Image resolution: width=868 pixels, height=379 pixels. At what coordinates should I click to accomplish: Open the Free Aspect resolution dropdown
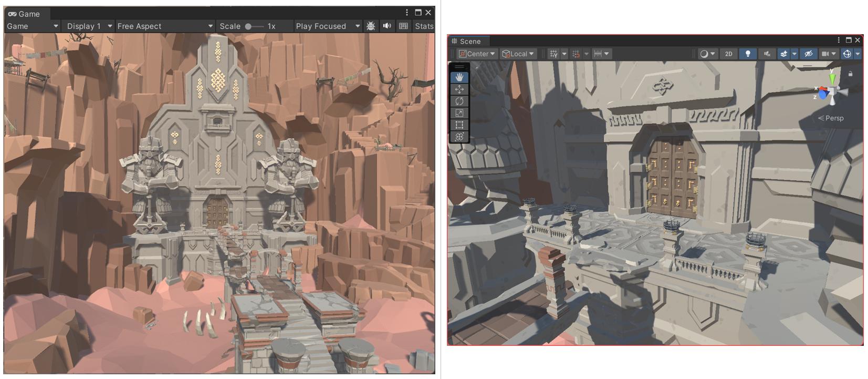[x=165, y=26]
